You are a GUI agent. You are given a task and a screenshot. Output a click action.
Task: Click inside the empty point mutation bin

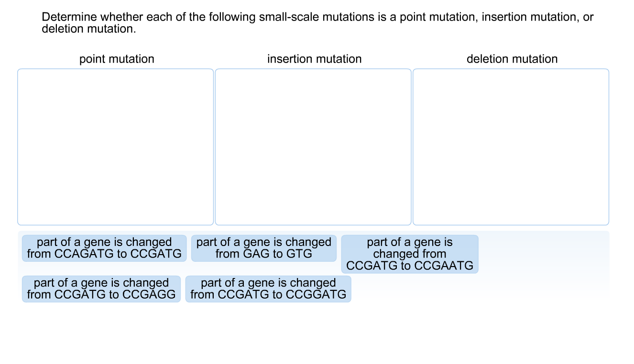pyautogui.click(x=115, y=146)
